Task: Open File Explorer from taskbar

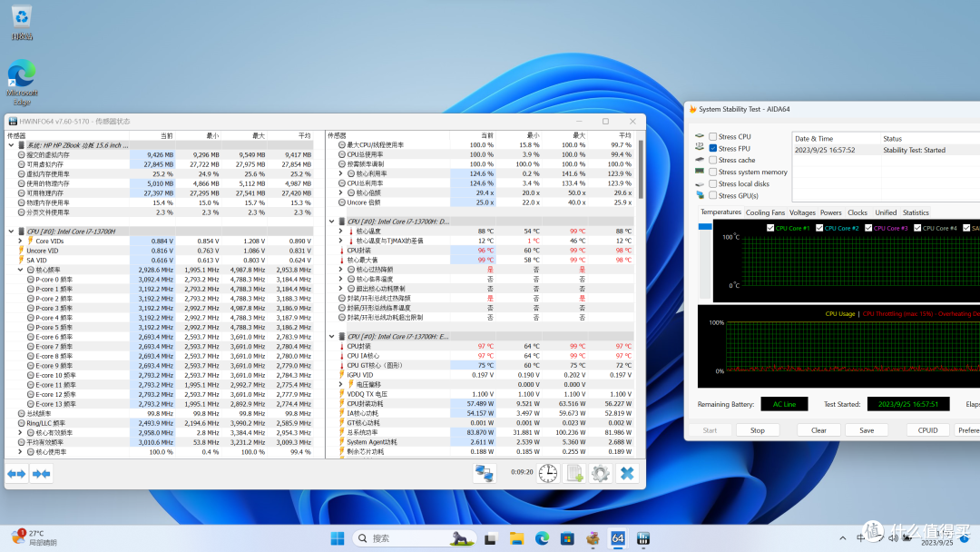Action: click(x=516, y=538)
